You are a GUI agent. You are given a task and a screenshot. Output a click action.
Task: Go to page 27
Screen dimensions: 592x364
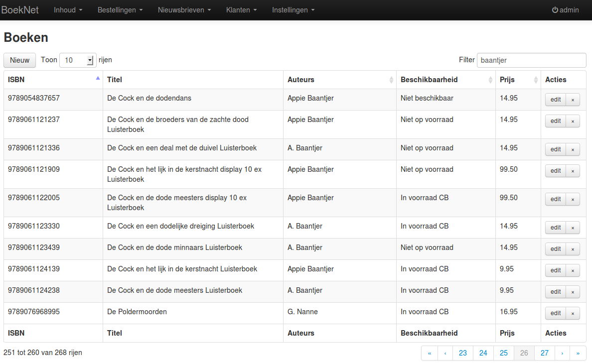pyautogui.click(x=545, y=353)
